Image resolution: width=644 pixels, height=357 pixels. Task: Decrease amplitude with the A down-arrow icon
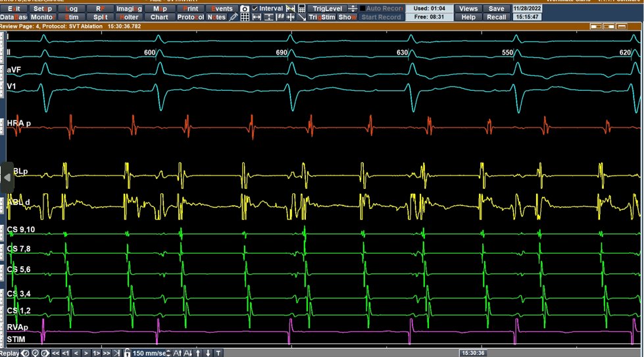(187, 353)
